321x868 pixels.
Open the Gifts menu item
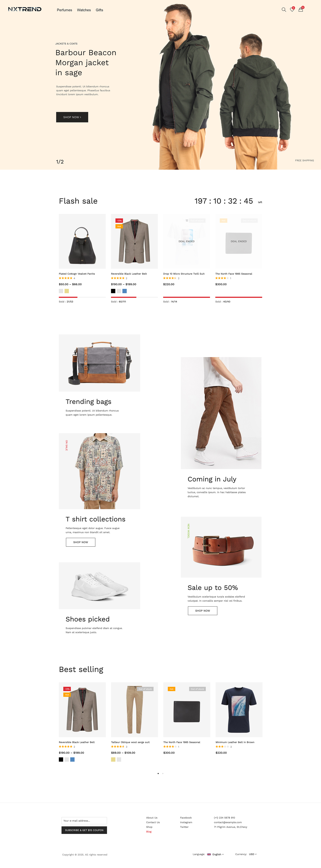[99, 10]
